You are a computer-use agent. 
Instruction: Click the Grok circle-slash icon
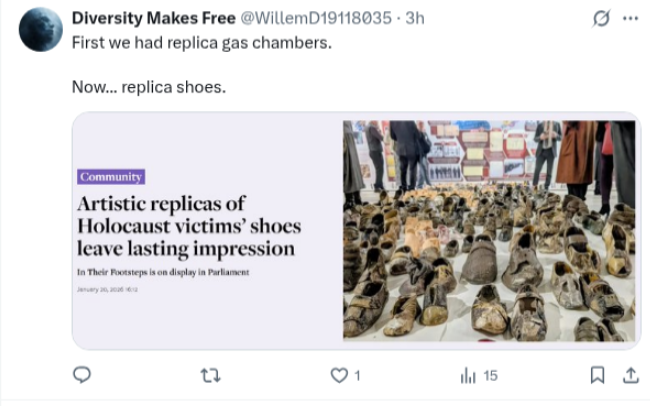coord(601,19)
